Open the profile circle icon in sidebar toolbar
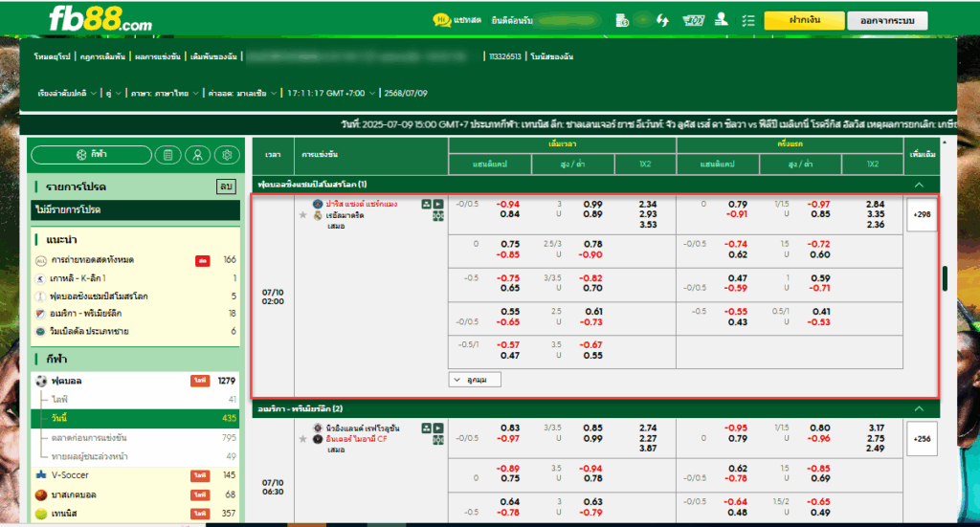This screenshot has height=527, width=980. (197, 155)
